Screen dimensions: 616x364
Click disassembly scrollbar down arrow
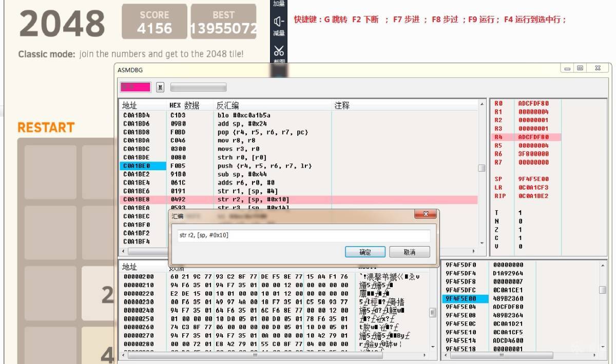pyautogui.click(x=482, y=243)
